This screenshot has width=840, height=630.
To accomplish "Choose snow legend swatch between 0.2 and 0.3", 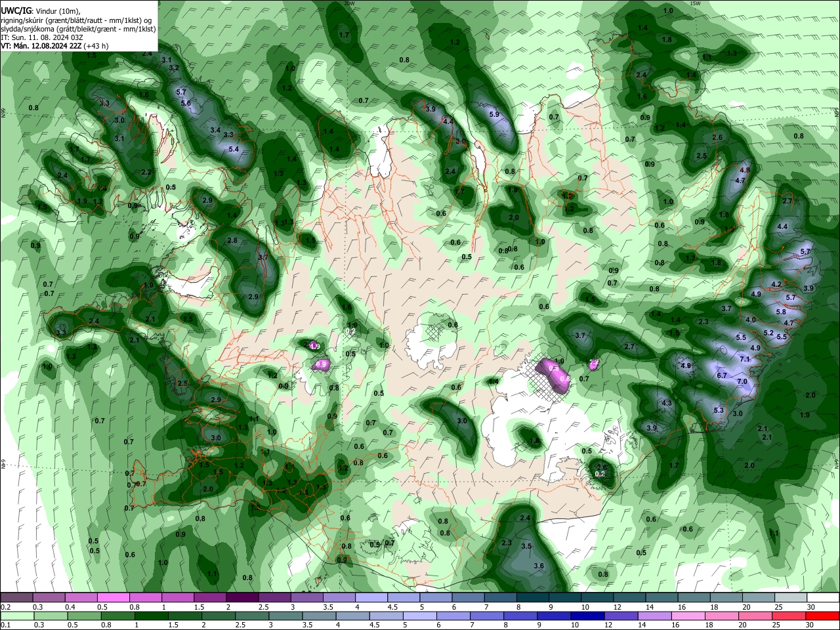I will tap(17, 598).
